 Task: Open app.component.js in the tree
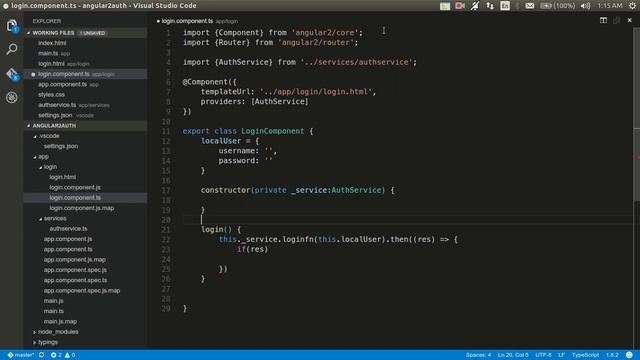tap(68, 239)
